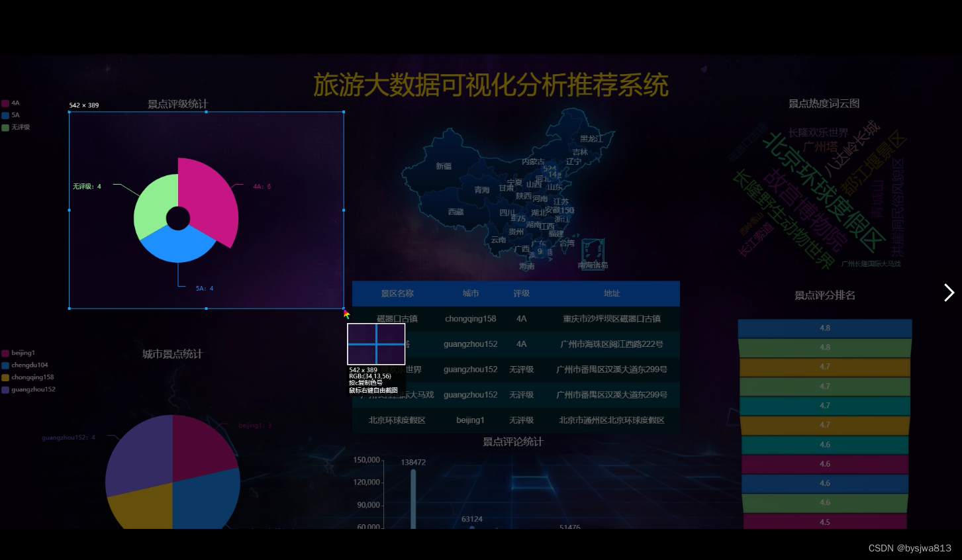Image resolution: width=962 pixels, height=560 pixels.
Task: Toggle the 无评级 legend entry
Action: click(16, 127)
